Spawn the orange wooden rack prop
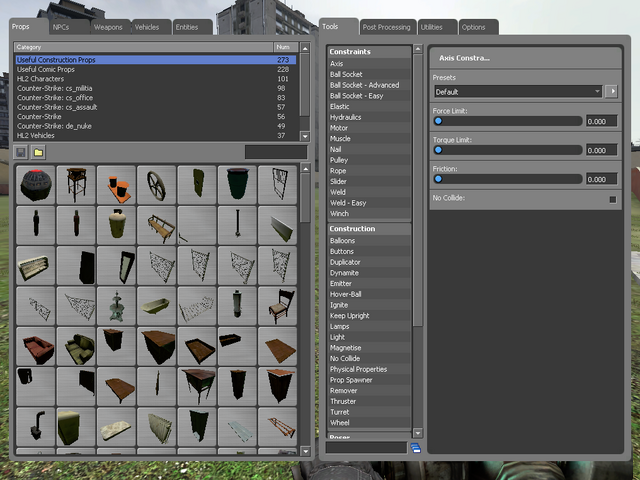 [278, 427]
